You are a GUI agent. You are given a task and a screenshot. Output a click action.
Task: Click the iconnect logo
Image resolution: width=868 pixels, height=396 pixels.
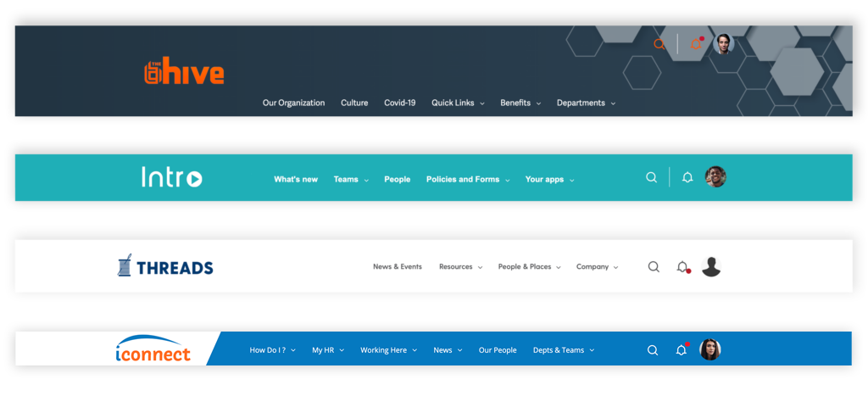coord(153,348)
